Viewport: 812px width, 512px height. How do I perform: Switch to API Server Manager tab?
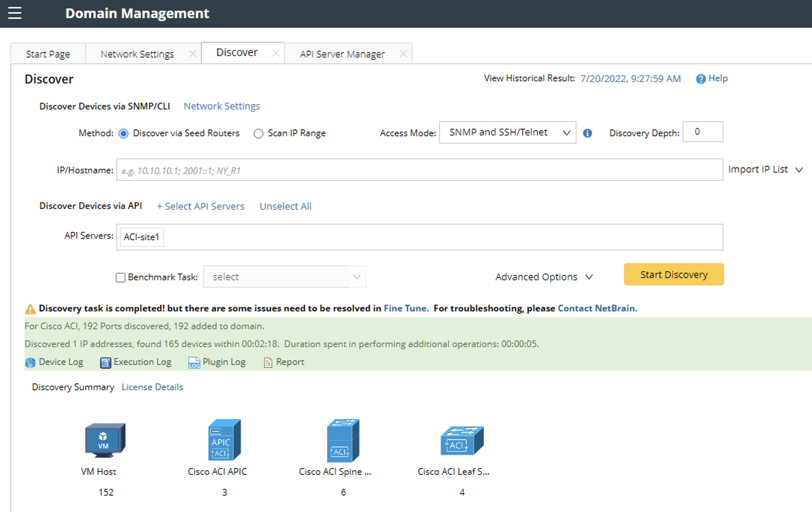click(342, 54)
